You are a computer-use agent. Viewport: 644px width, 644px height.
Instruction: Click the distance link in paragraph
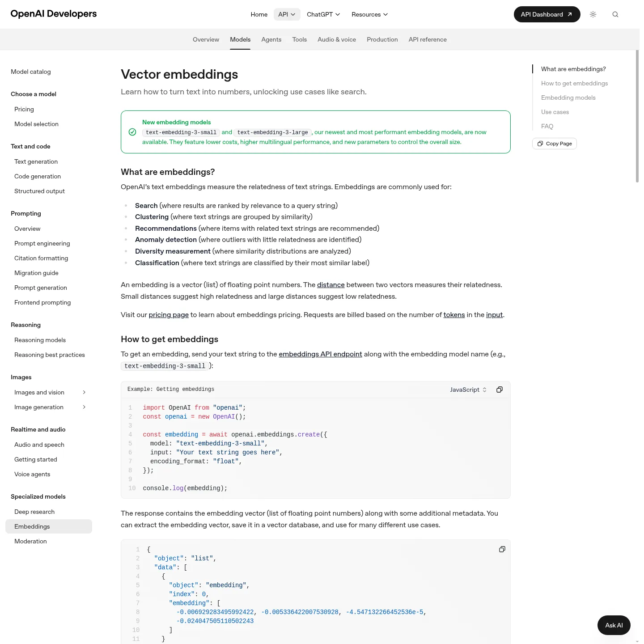[331, 285]
